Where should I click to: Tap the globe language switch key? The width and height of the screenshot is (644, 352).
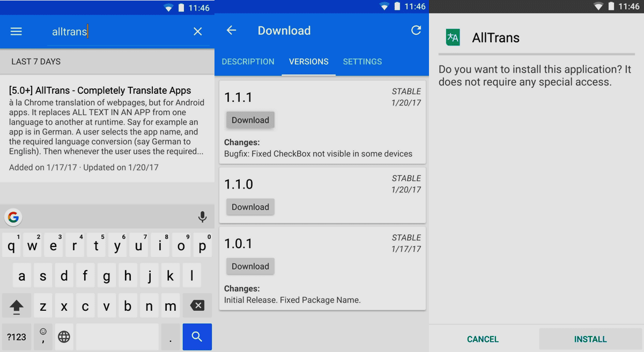click(64, 337)
